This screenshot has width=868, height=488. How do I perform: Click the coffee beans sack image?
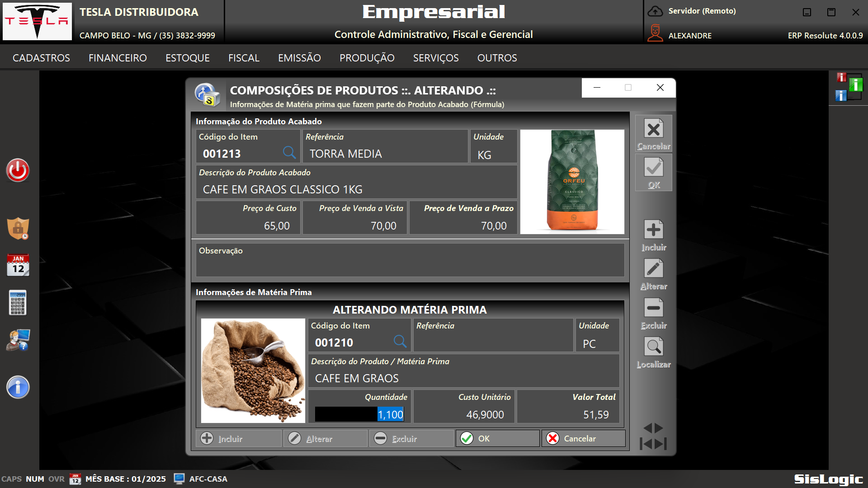point(253,371)
